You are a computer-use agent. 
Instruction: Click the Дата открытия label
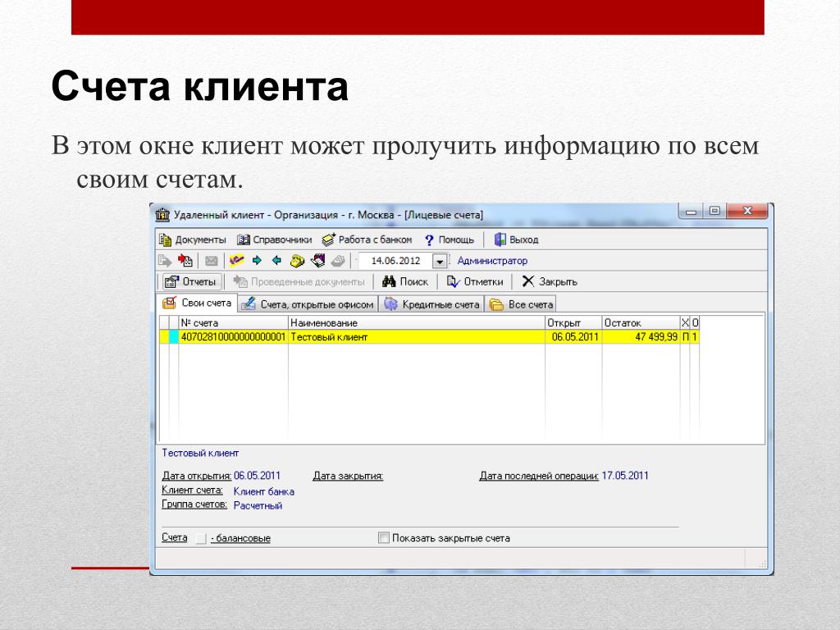(x=197, y=476)
